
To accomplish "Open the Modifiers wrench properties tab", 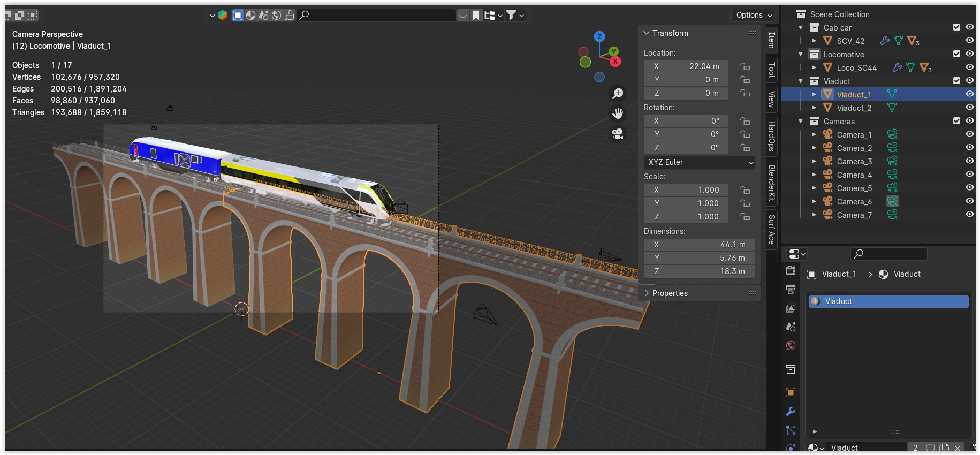I will (791, 411).
